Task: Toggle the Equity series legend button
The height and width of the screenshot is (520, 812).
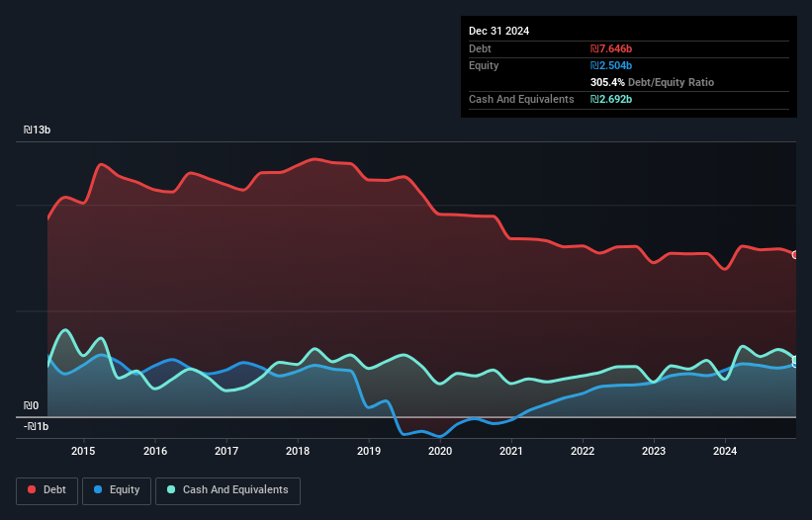Action: 117,490
